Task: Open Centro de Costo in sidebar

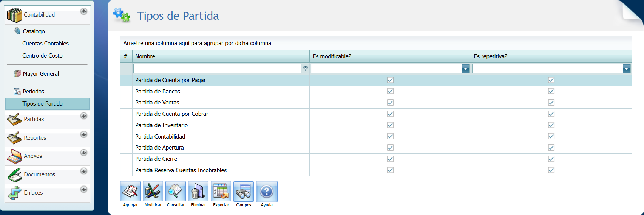Action: (42, 56)
